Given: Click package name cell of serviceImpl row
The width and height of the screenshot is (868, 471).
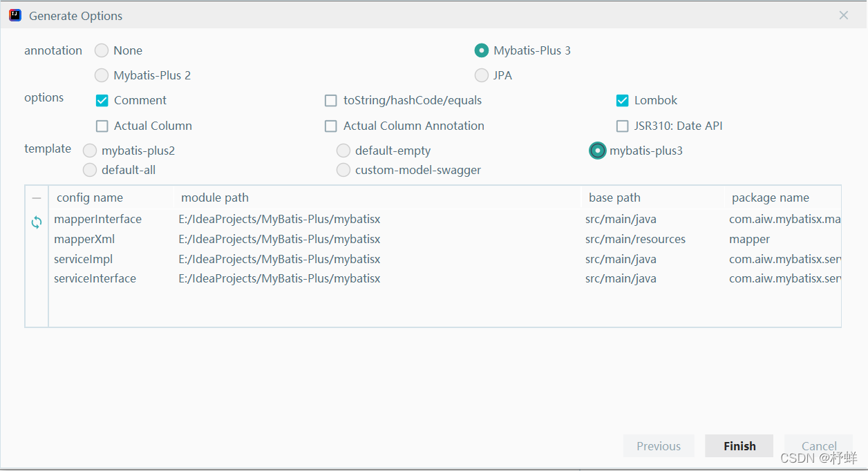Looking at the screenshot, I should click(782, 260).
